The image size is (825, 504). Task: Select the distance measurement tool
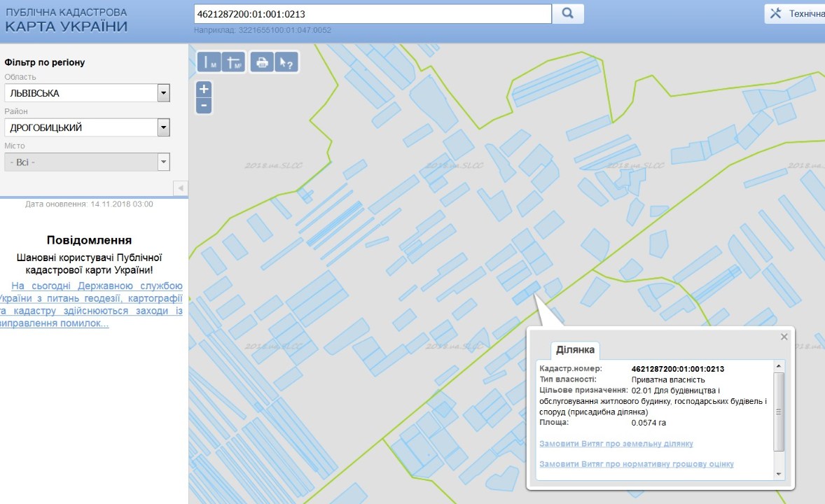click(210, 62)
